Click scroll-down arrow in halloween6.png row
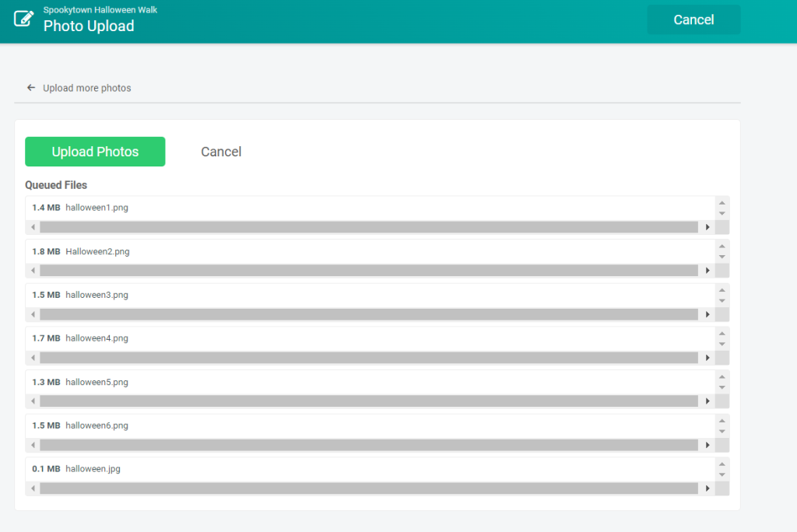The height and width of the screenshot is (532, 797). [722, 432]
